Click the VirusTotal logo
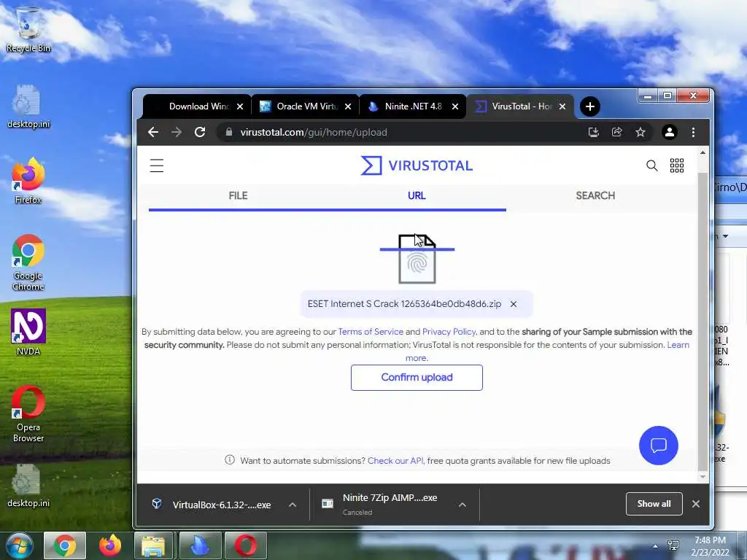 point(417,166)
